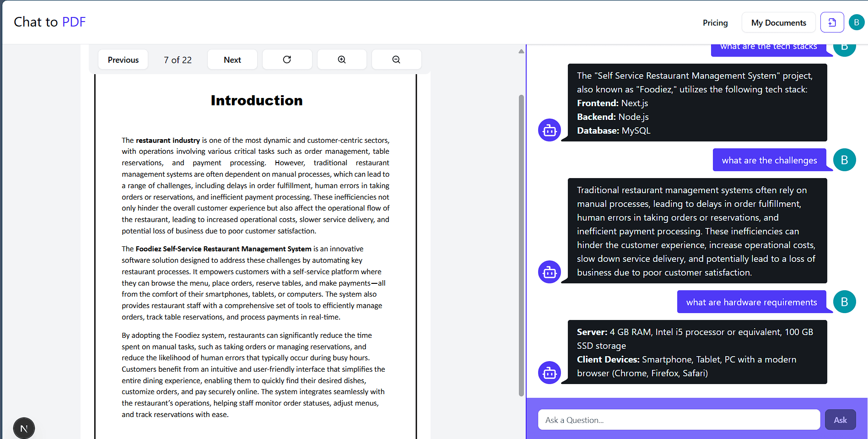Click the bot avatar beside challenges answer

click(x=550, y=272)
